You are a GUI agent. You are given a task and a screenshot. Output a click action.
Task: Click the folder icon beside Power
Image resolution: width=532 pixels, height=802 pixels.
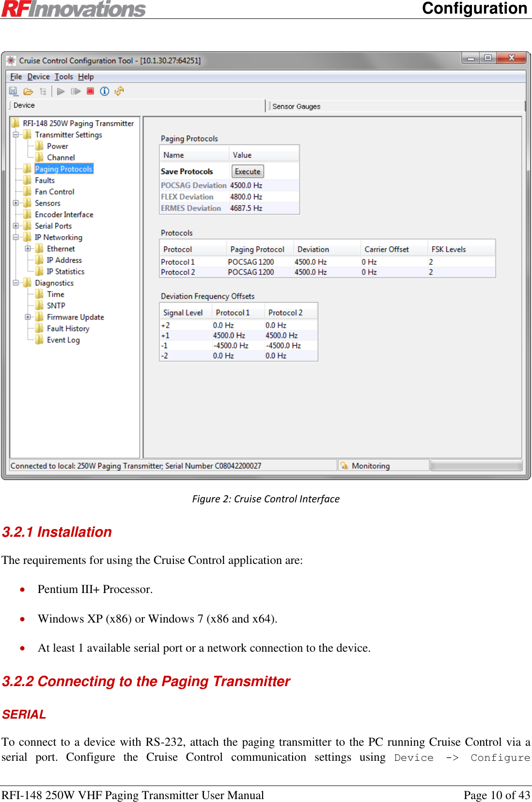coord(40,146)
